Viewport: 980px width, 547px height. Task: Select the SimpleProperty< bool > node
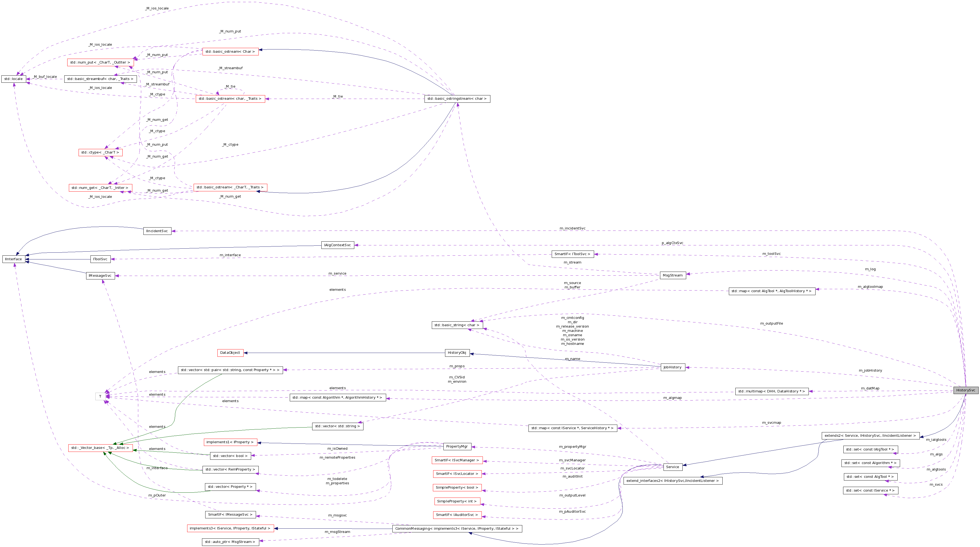click(457, 487)
